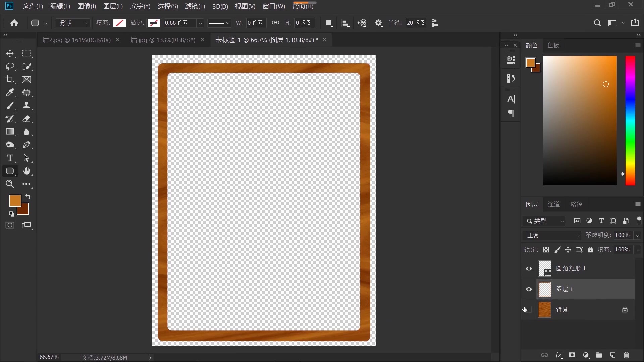Hide the 图层 1 layer

click(529, 289)
